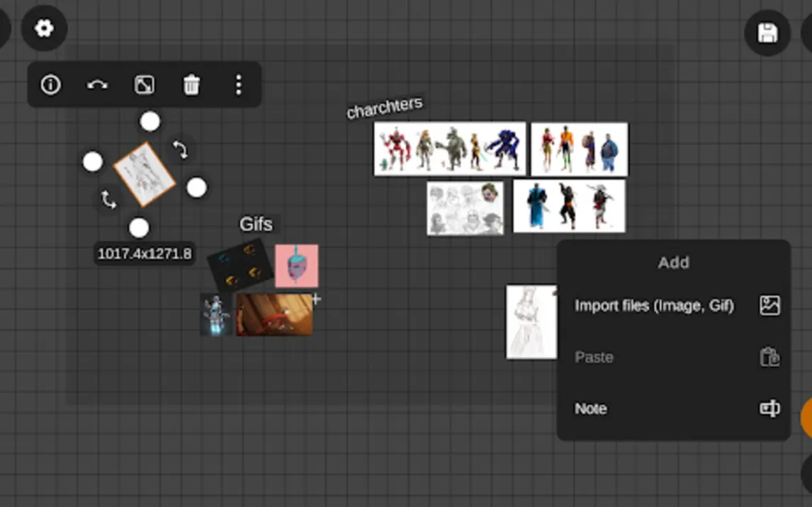The height and width of the screenshot is (507, 812).
Task: Click the crop/resize icon in toolbar
Action: tap(145, 85)
